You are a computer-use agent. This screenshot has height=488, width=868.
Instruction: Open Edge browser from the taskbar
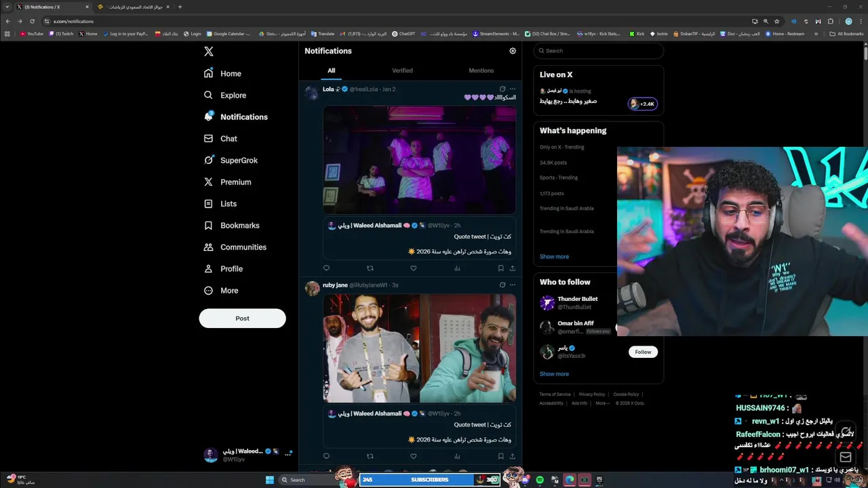[x=570, y=480]
